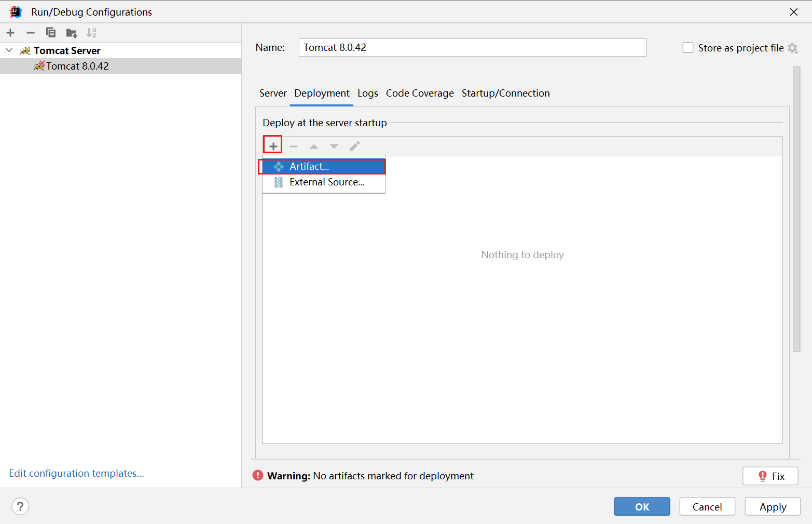Choose Artifact... from popup menu
Screen dimensions: 812x524
coord(324,167)
